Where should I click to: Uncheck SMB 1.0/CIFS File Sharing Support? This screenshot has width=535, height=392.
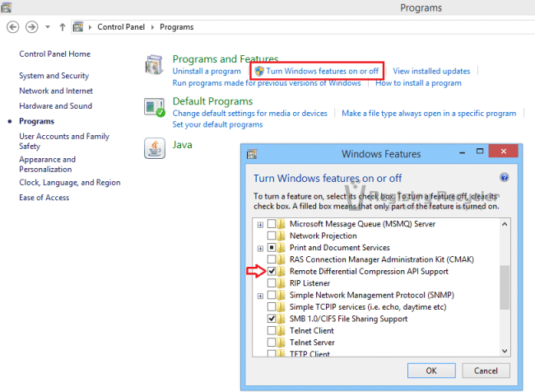(272, 319)
